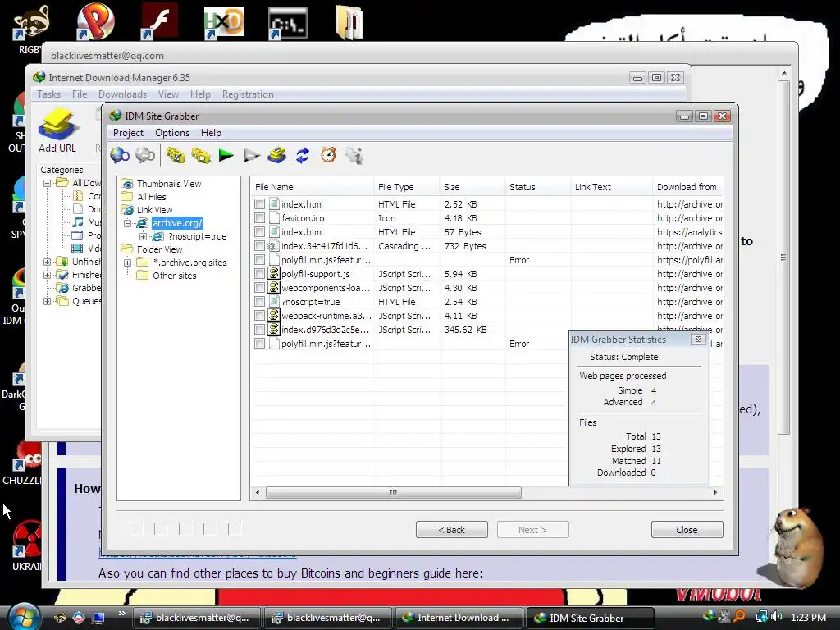
Task: Click the grayed stop exploring icon
Action: [145, 155]
